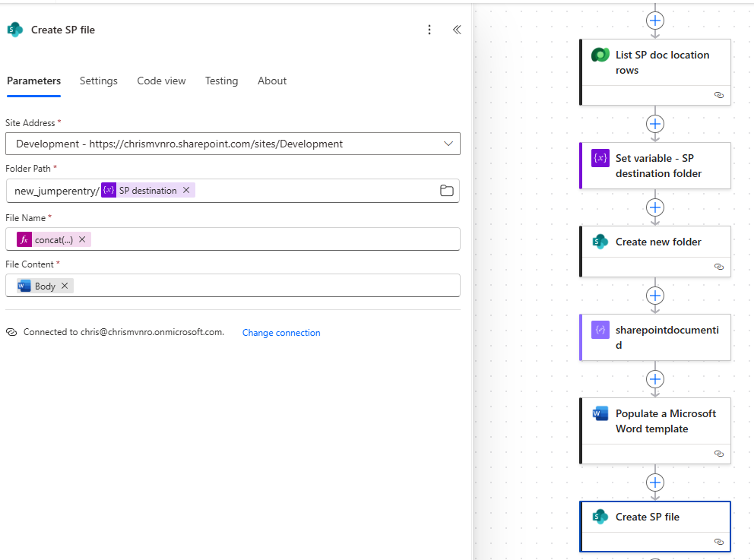Remove the concat expression token

pyautogui.click(x=82, y=239)
